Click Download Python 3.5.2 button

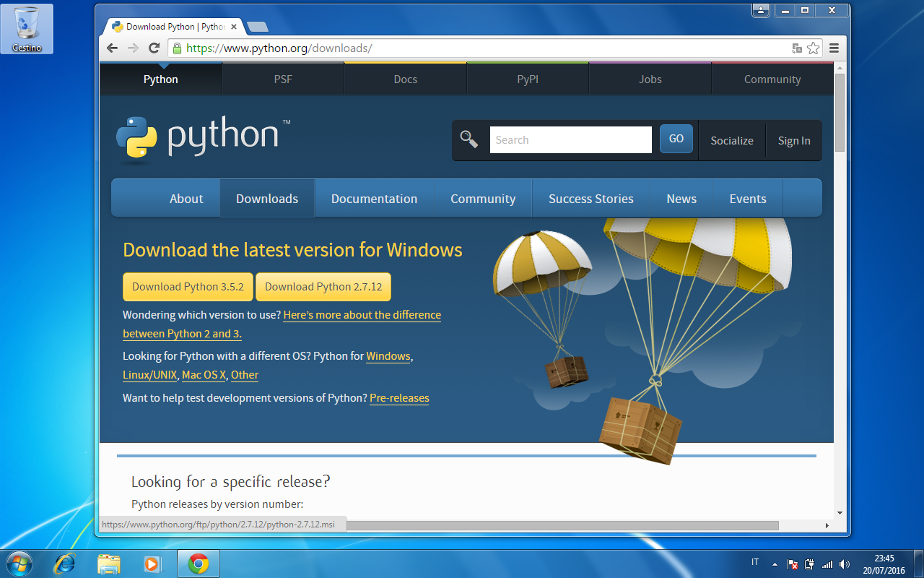point(188,287)
